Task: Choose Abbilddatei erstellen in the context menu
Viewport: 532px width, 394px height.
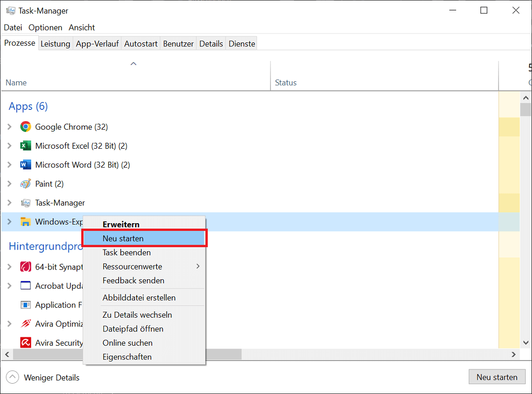Action: 144,297
